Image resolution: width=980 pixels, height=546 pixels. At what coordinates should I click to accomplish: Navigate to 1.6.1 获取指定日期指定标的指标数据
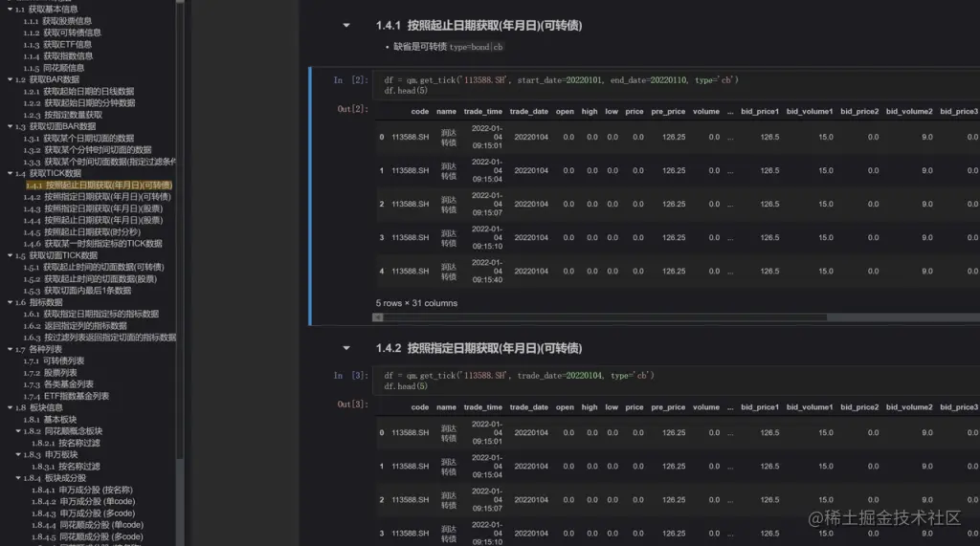click(x=91, y=314)
